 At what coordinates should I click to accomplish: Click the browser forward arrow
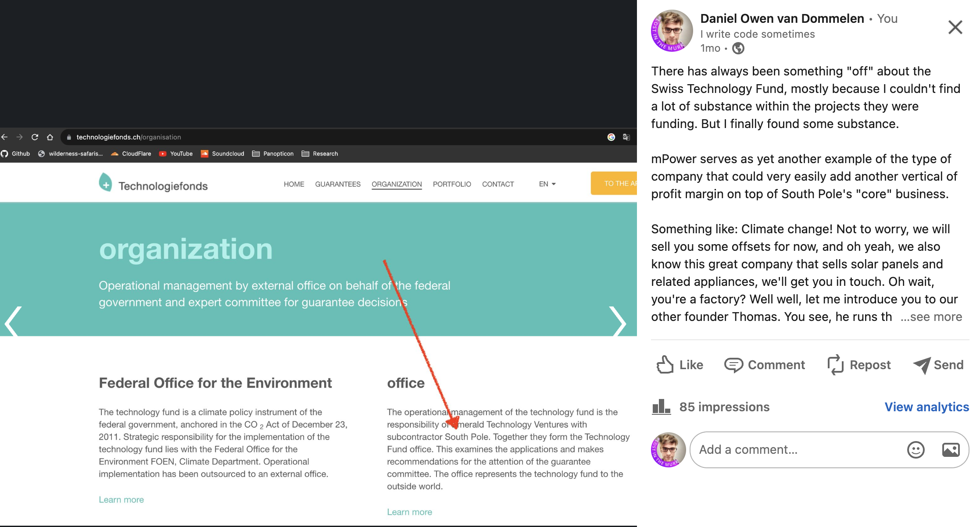point(19,137)
